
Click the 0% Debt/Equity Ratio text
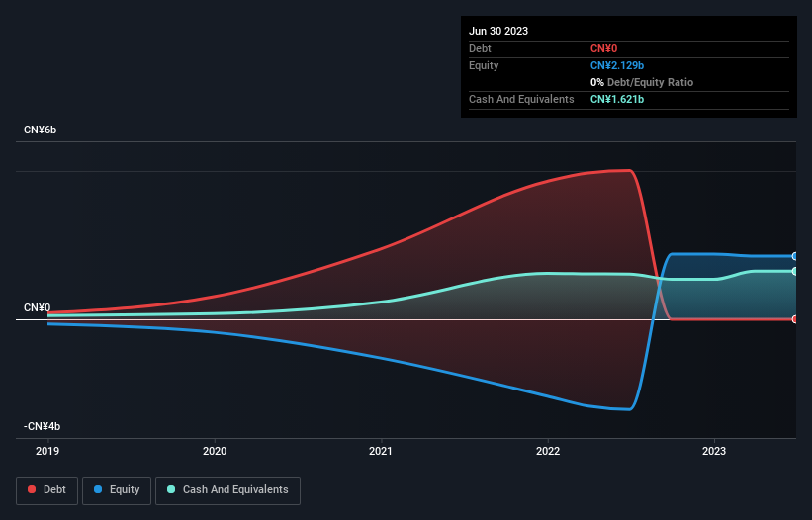pos(642,82)
